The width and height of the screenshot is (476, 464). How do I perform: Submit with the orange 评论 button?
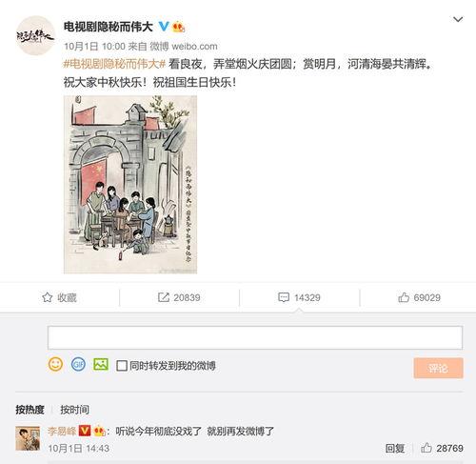click(438, 368)
